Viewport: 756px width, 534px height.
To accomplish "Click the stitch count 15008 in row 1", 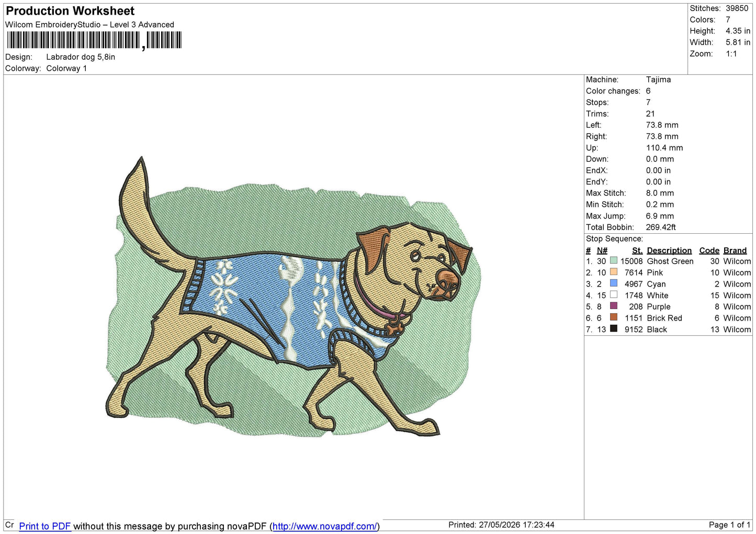I will (x=631, y=261).
